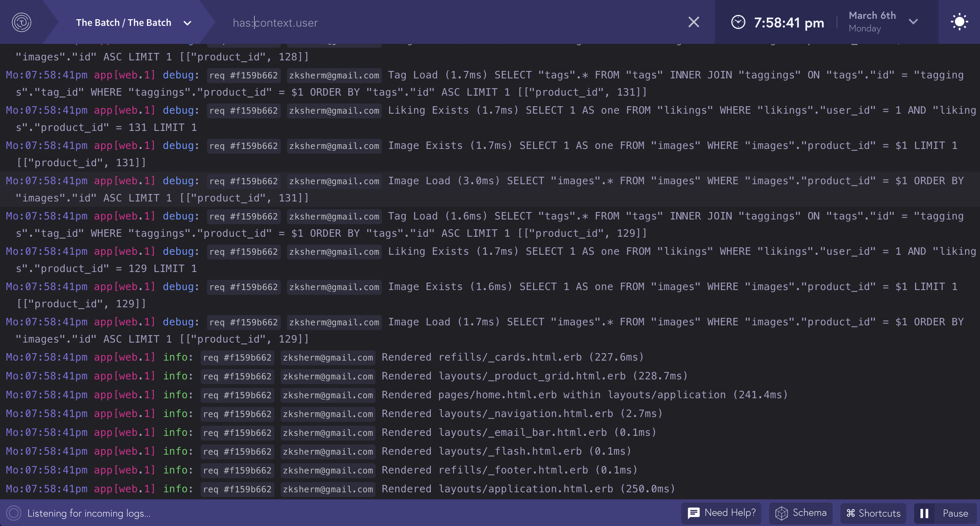
Task: Toggle light theme with sun icon
Action: [x=959, y=22]
